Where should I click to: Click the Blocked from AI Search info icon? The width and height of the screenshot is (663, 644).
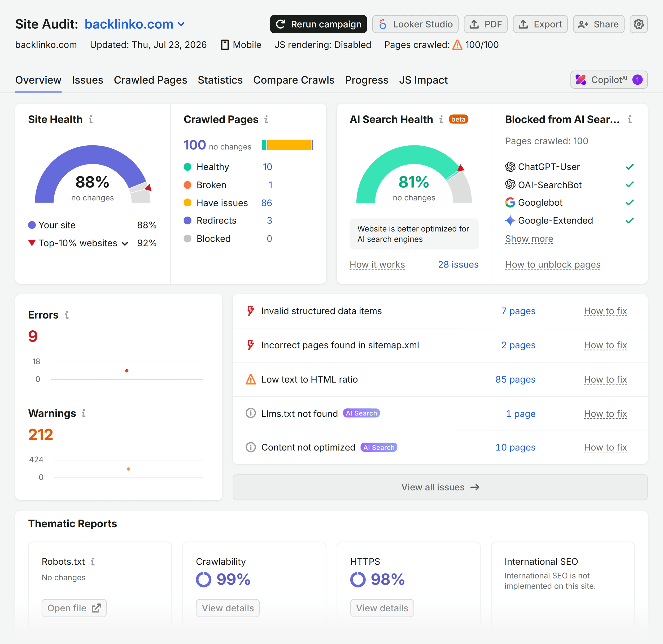click(630, 119)
